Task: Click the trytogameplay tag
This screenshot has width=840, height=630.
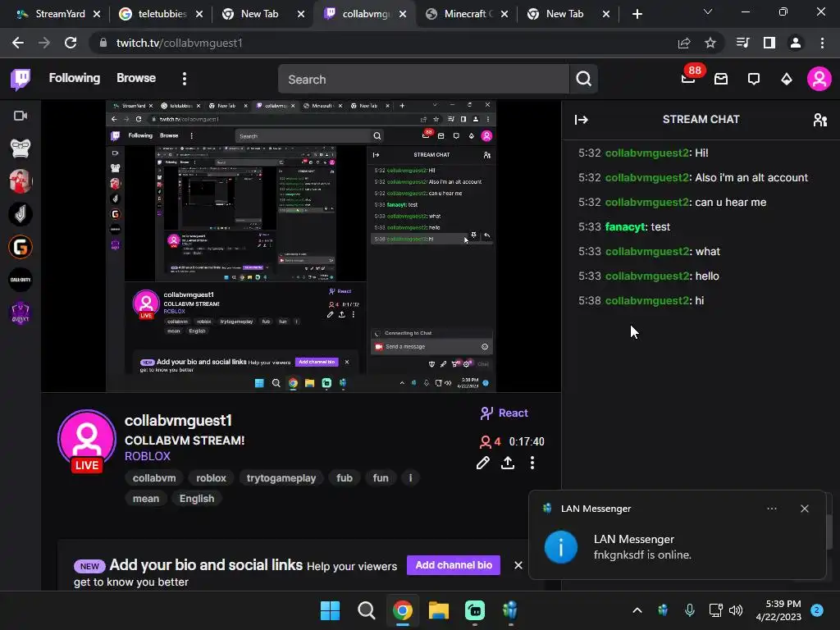Action: pos(281,478)
